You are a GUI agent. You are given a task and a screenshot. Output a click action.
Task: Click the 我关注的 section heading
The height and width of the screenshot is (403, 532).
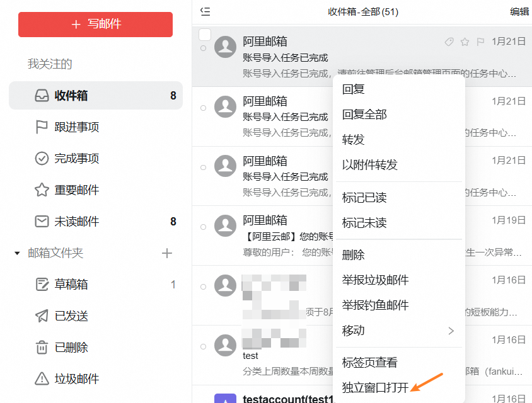(x=50, y=64)
